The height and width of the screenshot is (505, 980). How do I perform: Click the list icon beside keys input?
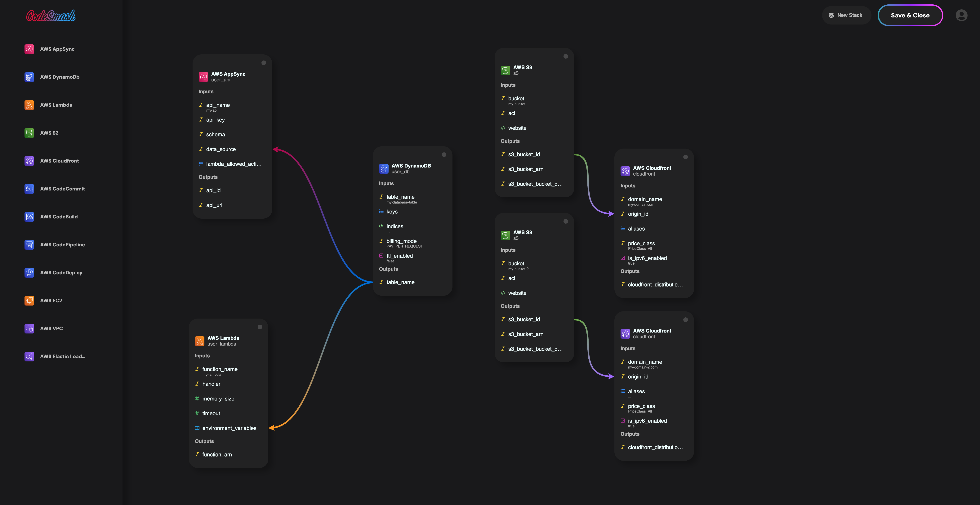pos(381,212)
